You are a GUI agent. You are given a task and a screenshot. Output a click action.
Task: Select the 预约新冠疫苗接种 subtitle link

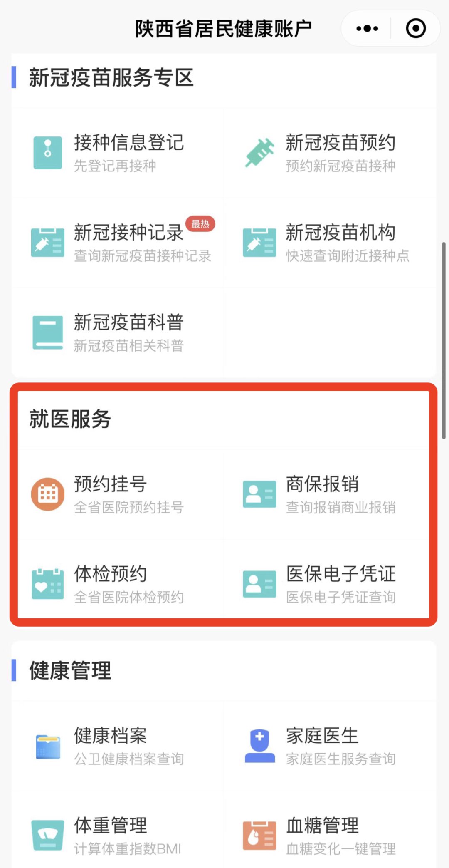[340, 166]
